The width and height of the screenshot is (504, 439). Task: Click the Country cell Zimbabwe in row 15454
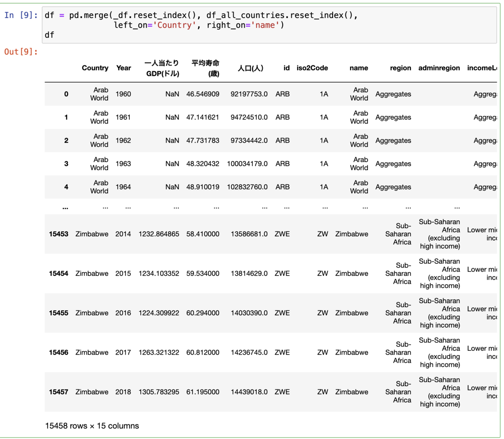click(x=92, y=274)
